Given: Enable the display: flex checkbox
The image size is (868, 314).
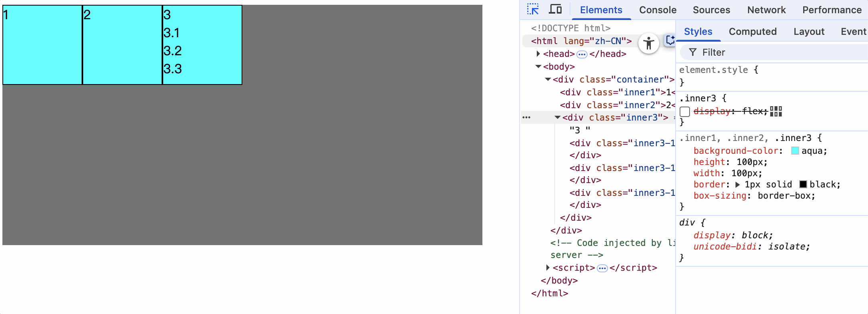Looking at the screenshot, I should 685,111.
